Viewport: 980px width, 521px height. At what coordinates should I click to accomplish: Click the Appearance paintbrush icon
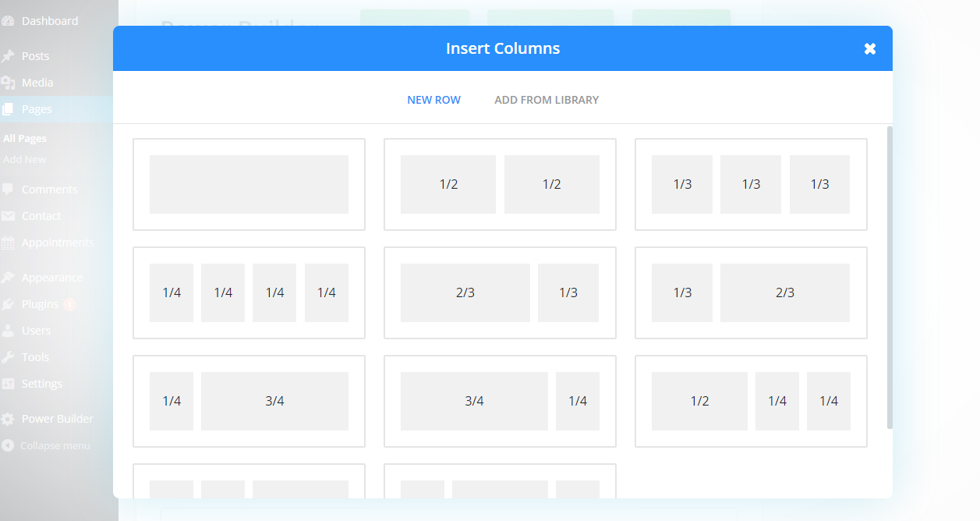(8, 278)
